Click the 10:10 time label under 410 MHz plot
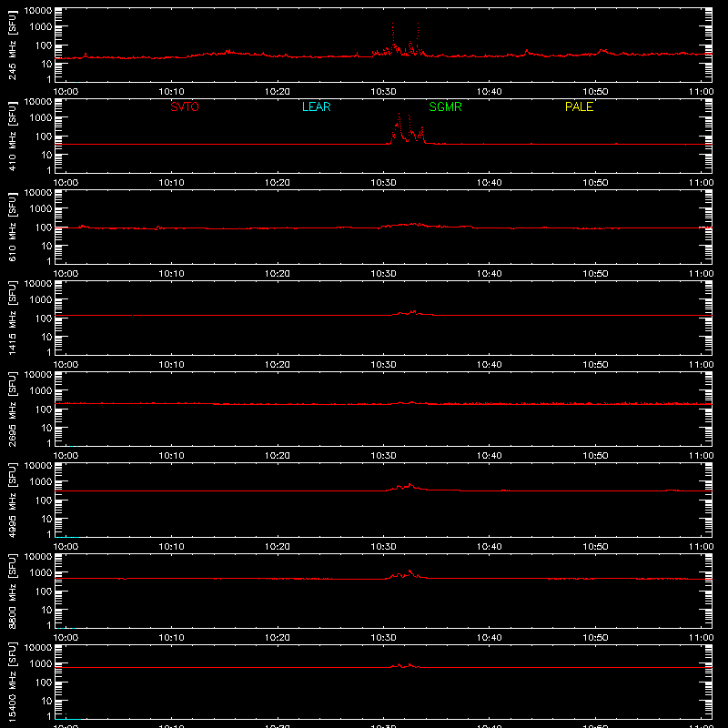Viewport: 728px width, 728px height. point(172,183)
